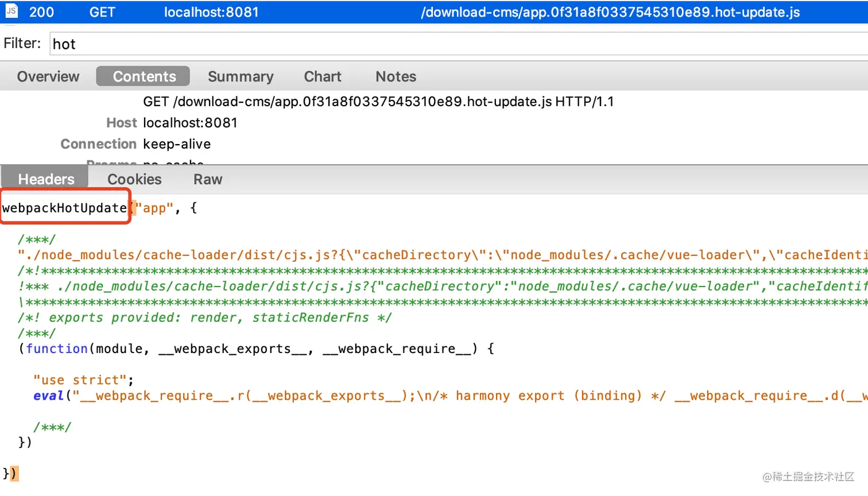The height and width of the screenshot is (496, 868).
Task: Click the Connection header label
Action: coord(99,144)
